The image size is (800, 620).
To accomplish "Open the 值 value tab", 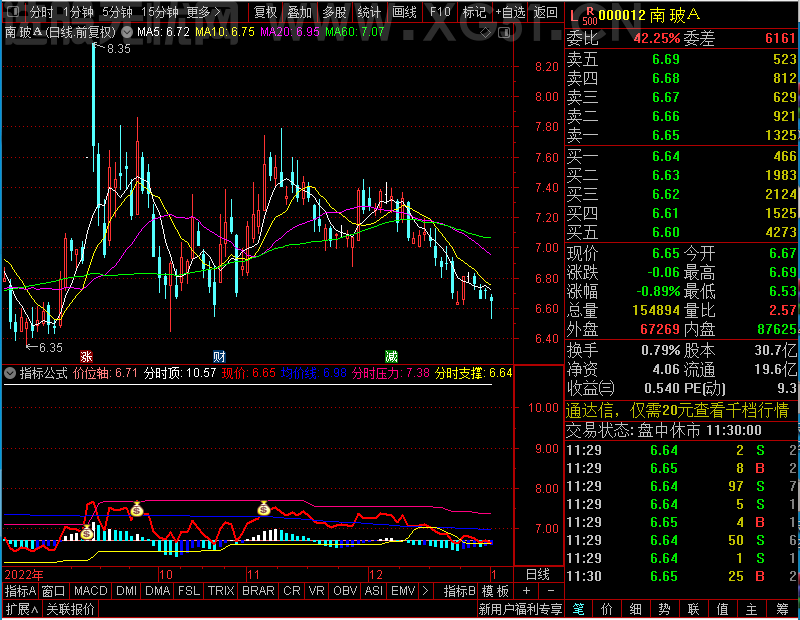I will pos(722,609).
